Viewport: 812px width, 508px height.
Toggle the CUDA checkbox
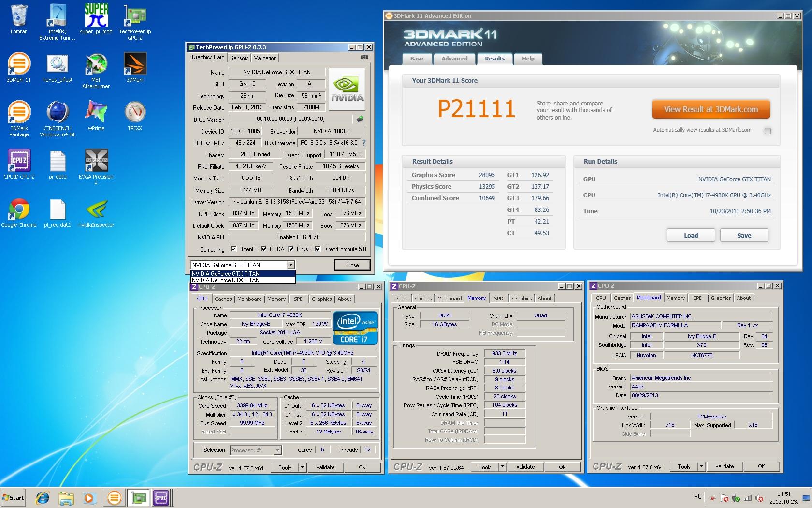click(264, 249)
